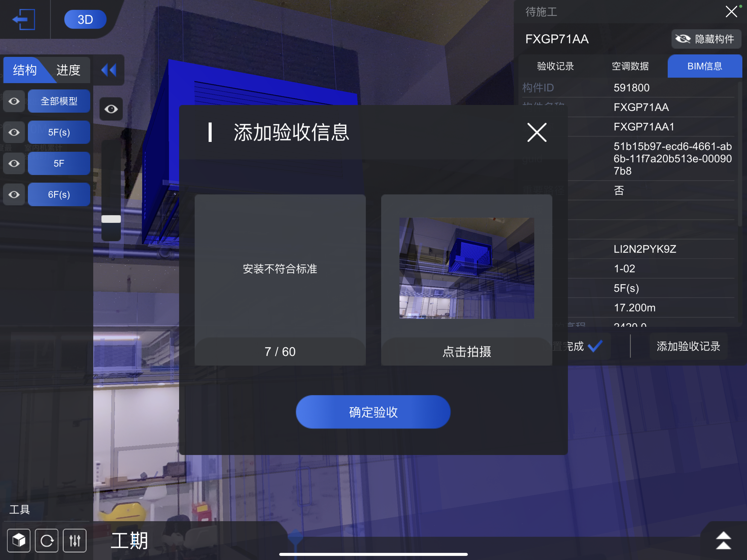Click the 隐藏构件 hide component button

[706, 39]
